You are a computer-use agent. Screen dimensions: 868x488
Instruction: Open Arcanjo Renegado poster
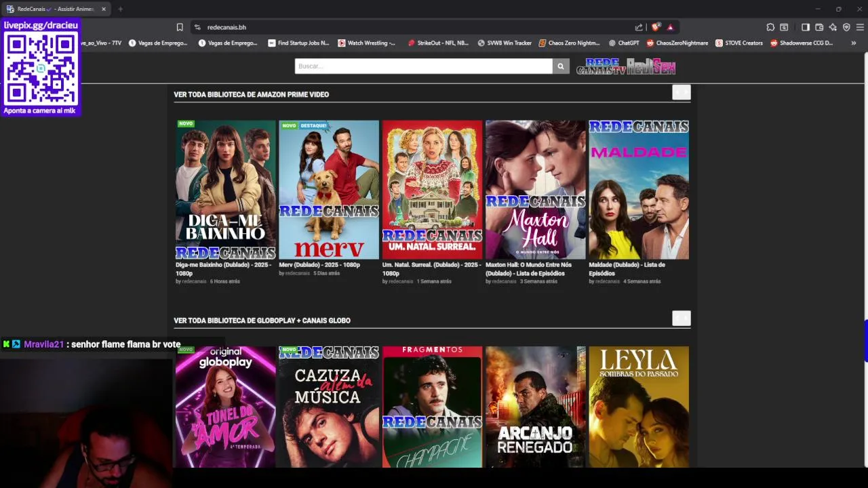pyautogui.click(x=536, y=407)
